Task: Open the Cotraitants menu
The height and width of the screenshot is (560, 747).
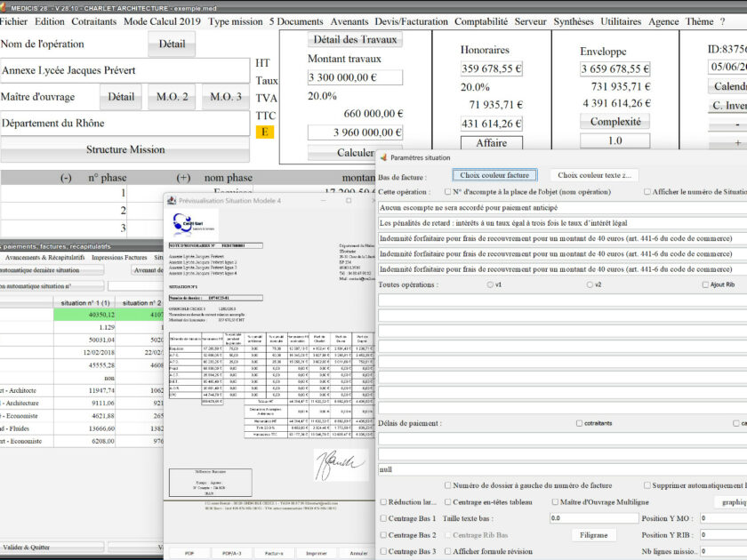Action: (94, 21)
